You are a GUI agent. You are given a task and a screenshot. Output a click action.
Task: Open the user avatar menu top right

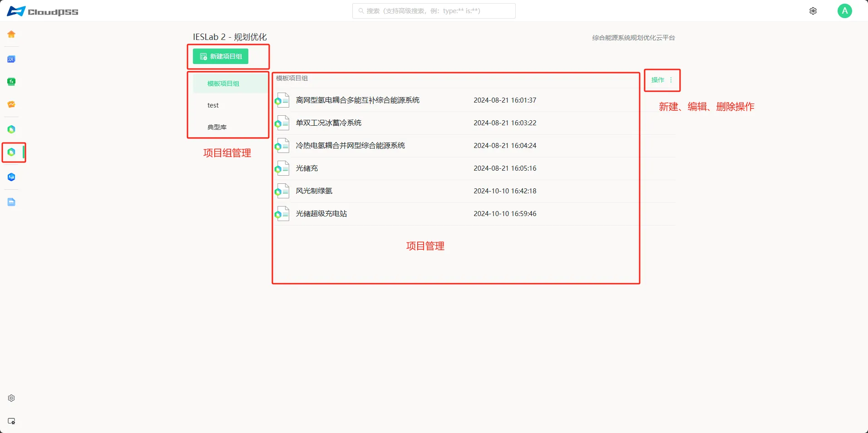tap(845, 10)
